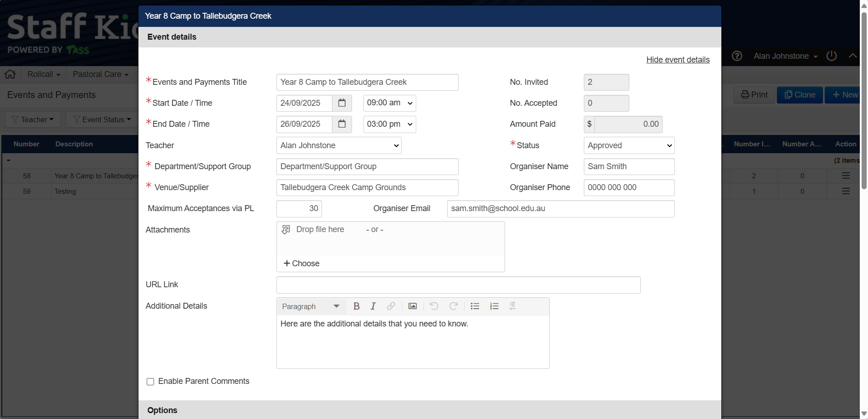Toggle bold formatting in Additional Details
Image resolution: width=868 pixels, height=419 pixels.
tap(357, 306)
